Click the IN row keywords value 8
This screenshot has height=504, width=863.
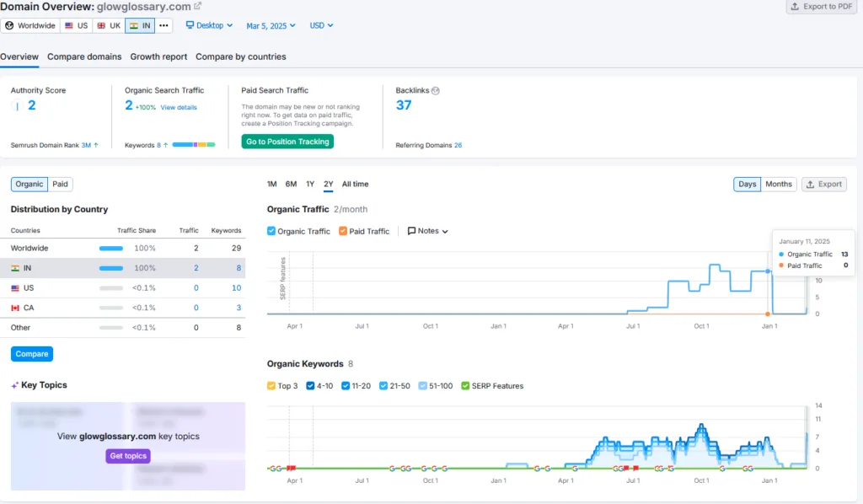tap(239, 268)
